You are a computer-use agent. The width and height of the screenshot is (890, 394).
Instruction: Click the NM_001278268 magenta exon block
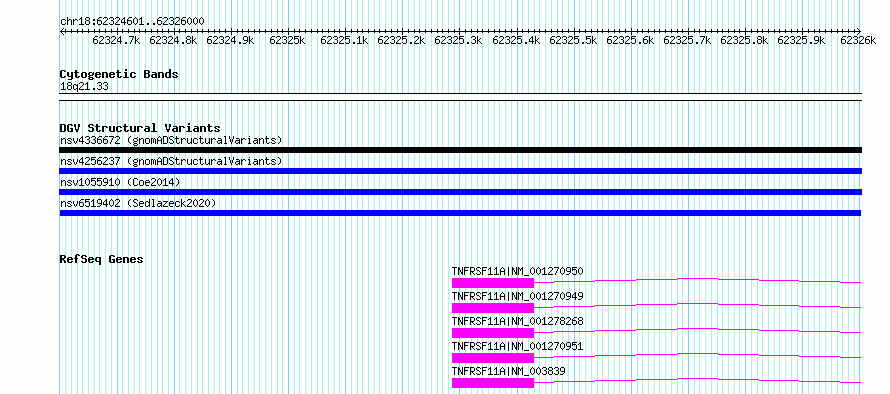pyautogui.click(x=493, y=333)
